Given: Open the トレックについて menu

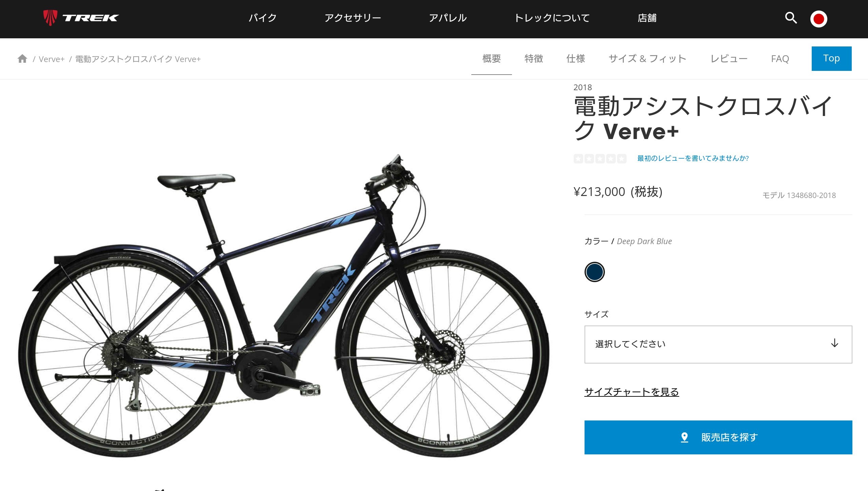Looking at the screenshot, I should 552,18.
